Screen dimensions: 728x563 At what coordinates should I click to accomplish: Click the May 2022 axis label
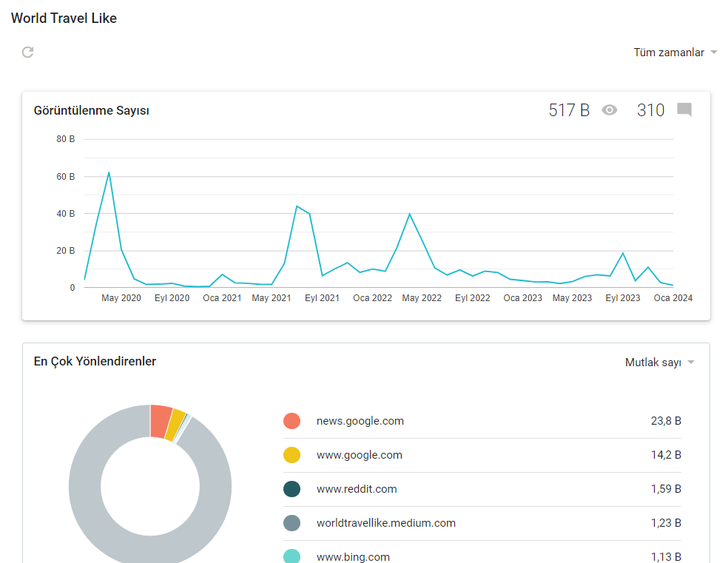coord(422,298)
